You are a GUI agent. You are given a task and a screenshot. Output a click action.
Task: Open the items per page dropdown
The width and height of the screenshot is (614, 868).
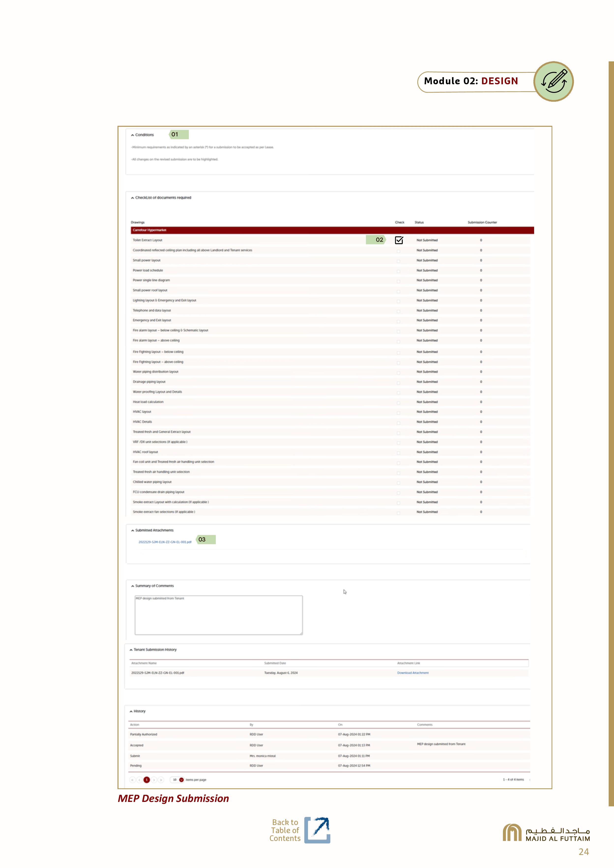[x=181, y=780]
